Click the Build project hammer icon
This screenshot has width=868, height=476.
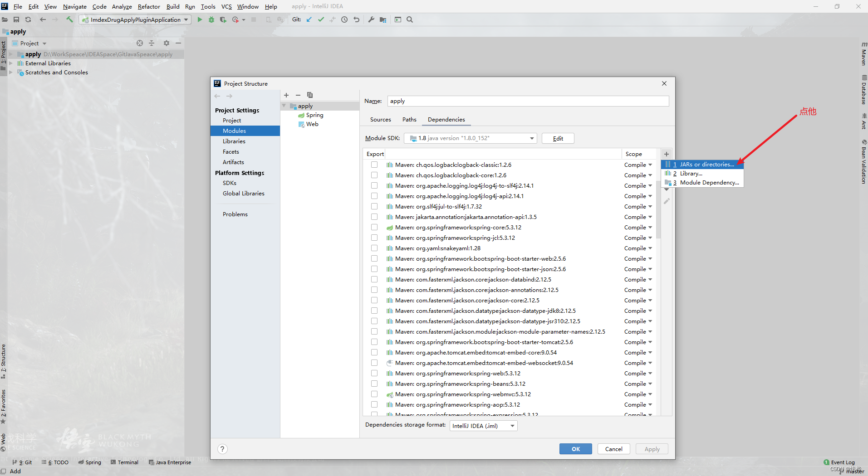click(69, 19)
